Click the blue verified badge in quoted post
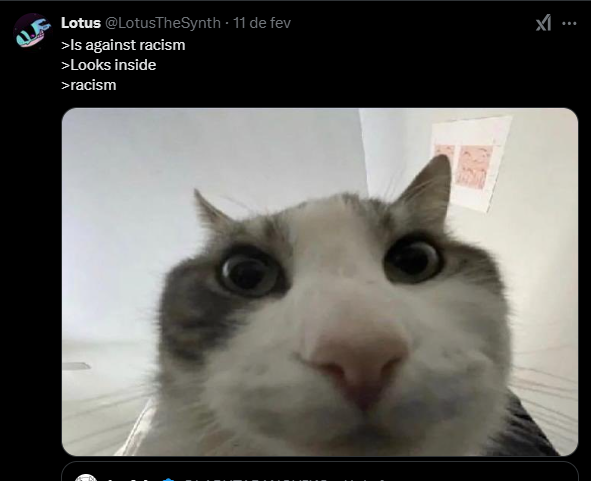Screen dimensions: 591x481 click(x=168, y=479)
